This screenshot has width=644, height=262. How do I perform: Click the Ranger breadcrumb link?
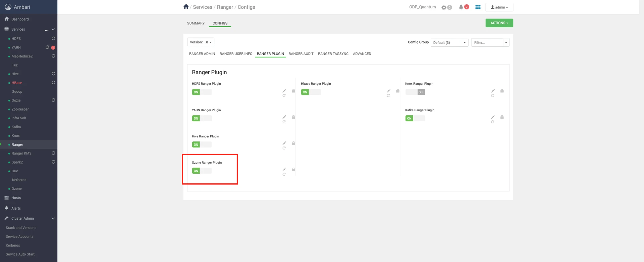(225, 7)
